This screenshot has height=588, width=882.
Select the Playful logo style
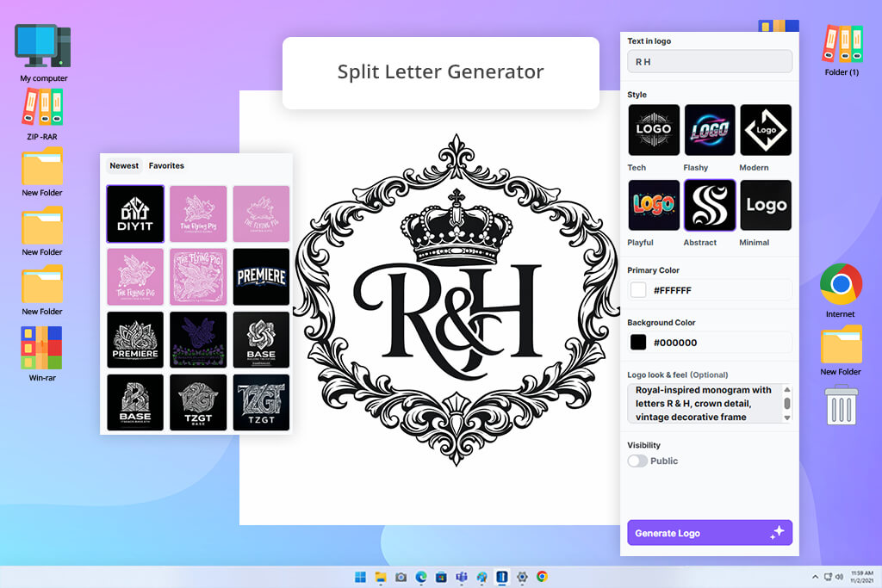click(653, 205)
